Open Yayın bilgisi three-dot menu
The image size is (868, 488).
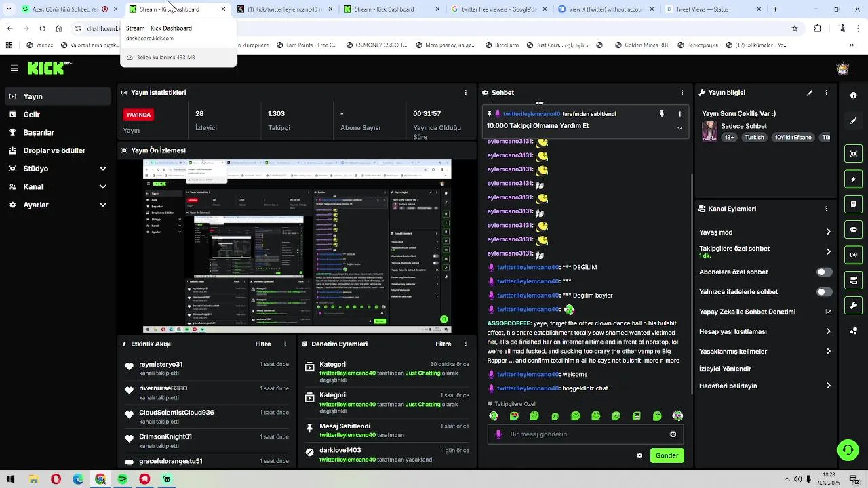tap(826, 93)
